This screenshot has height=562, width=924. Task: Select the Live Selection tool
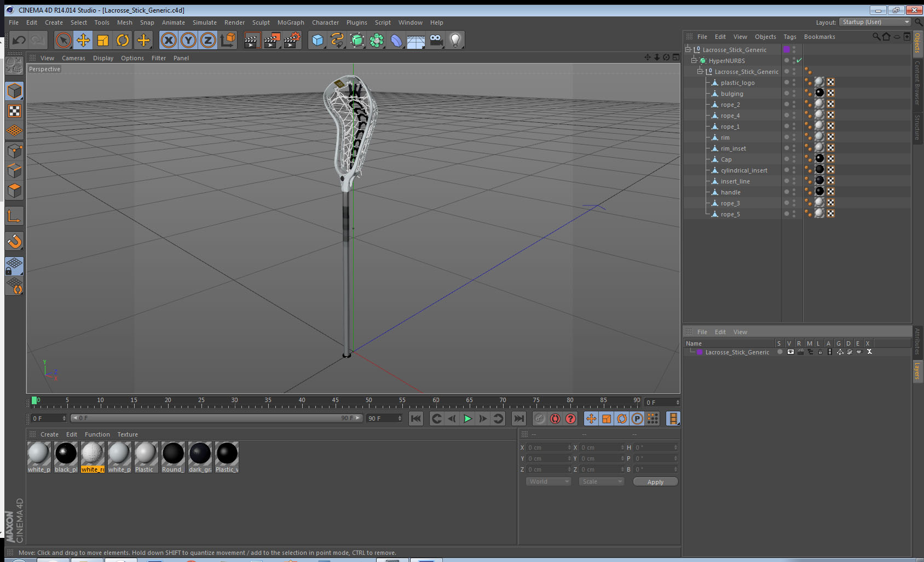63,40
